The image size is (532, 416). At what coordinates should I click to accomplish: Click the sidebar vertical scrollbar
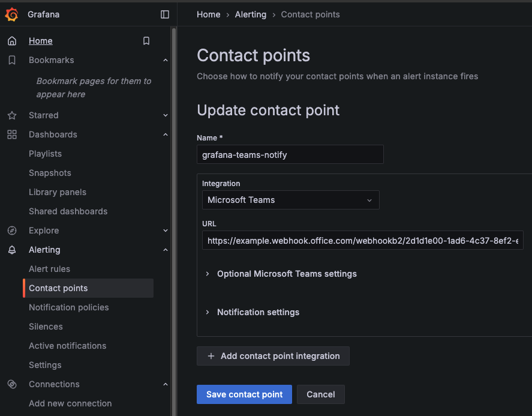pos(174,221)
